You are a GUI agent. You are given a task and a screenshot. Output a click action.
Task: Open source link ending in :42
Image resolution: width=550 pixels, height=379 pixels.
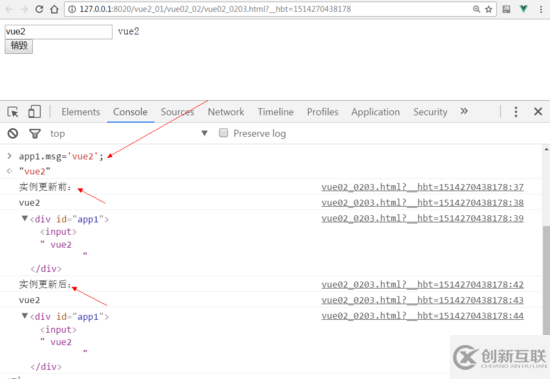tap(422, 284)
